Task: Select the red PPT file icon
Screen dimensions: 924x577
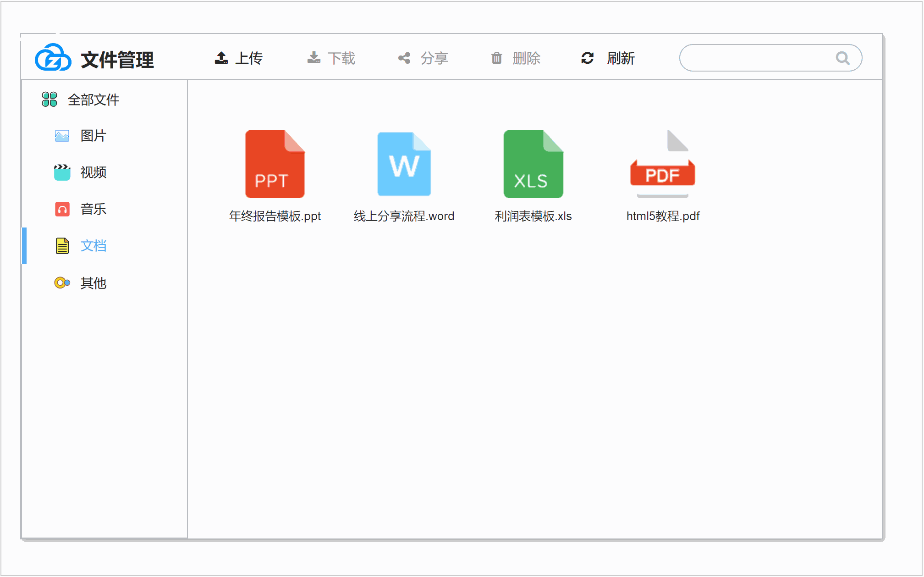Action: 275,164
